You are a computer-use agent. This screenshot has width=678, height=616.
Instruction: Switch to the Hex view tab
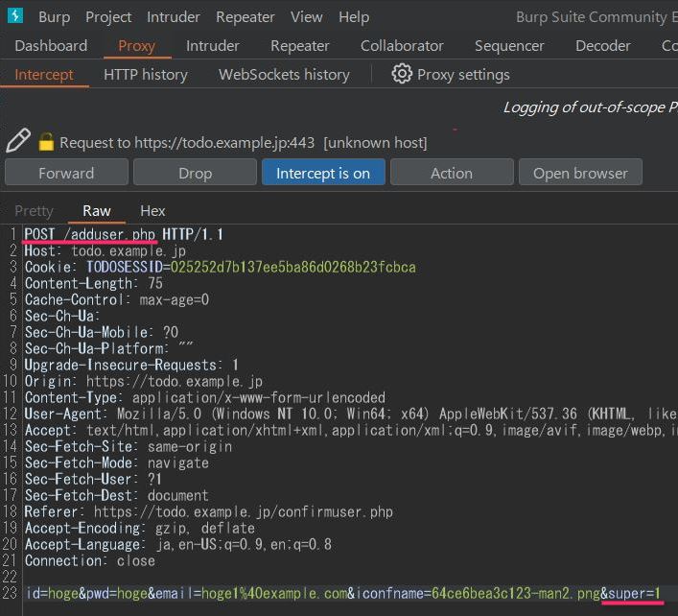[152, 211]
